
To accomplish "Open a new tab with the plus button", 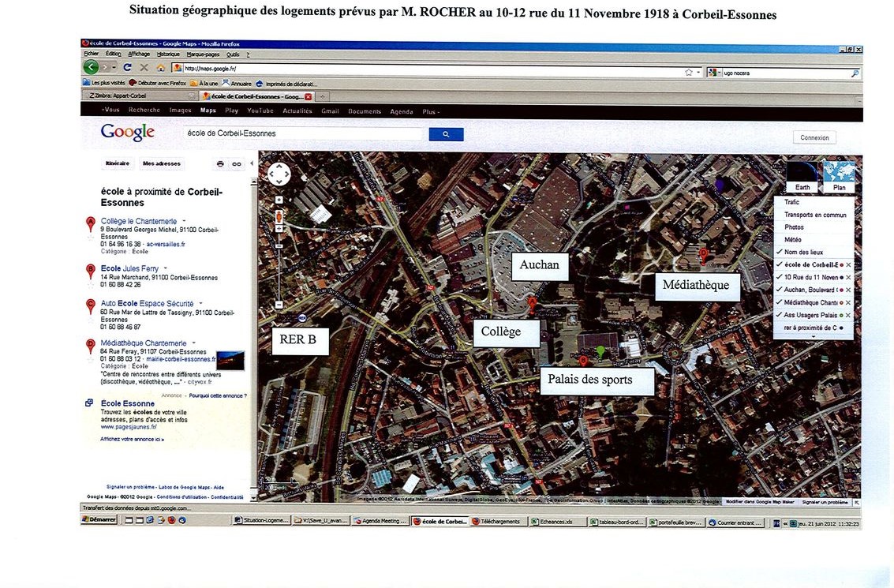I will point(322,96).
